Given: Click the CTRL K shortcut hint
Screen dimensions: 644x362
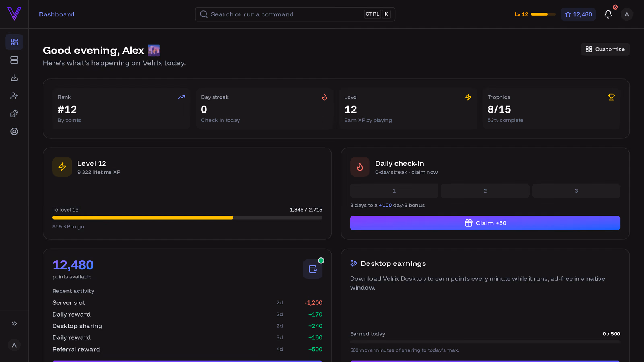Looking at the screenshot, I should pos(378,14).
